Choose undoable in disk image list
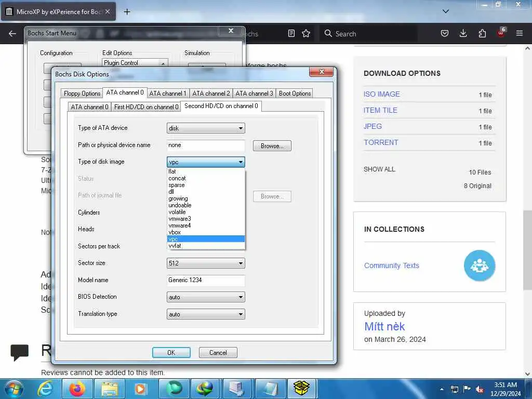Screen dimensions: 532x399 tap(206, 205)
